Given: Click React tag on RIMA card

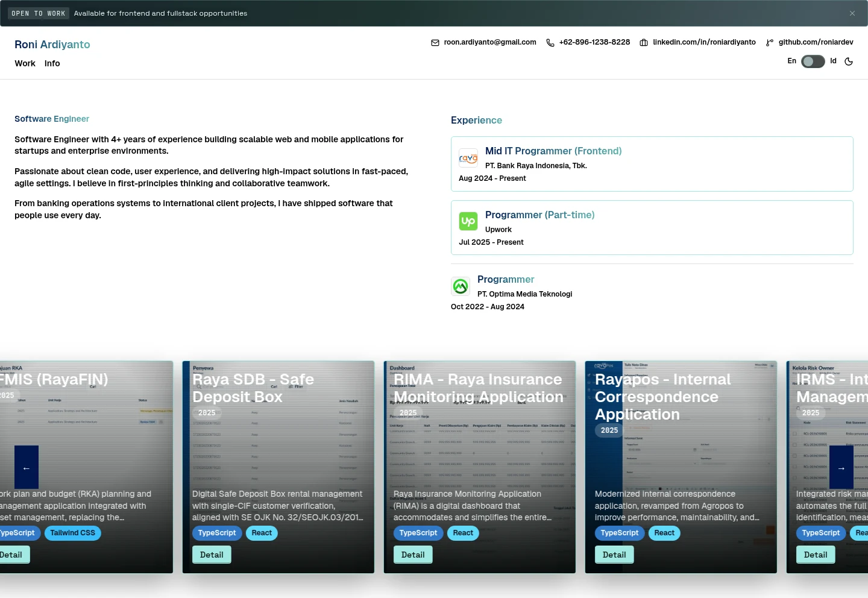Looking at the screenshot, I should coord(463,533).
